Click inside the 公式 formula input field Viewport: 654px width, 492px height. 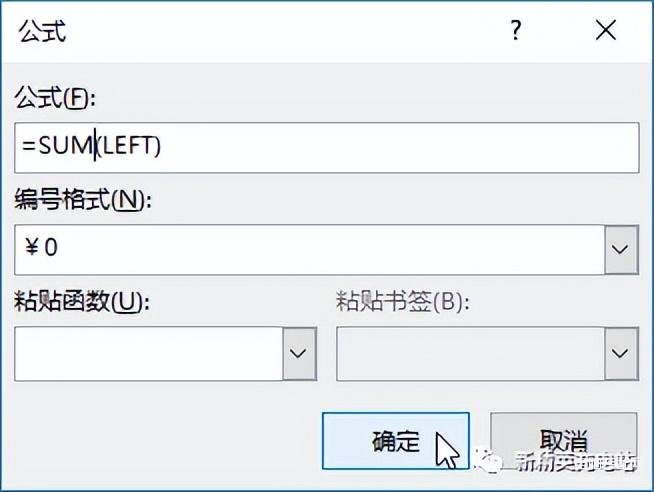click(x=400, y=146)
